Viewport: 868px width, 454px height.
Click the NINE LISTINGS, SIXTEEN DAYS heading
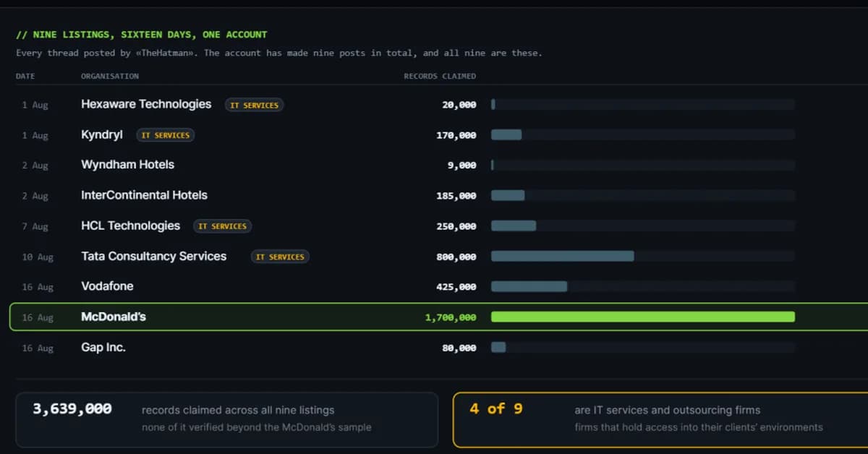(142, 34)
